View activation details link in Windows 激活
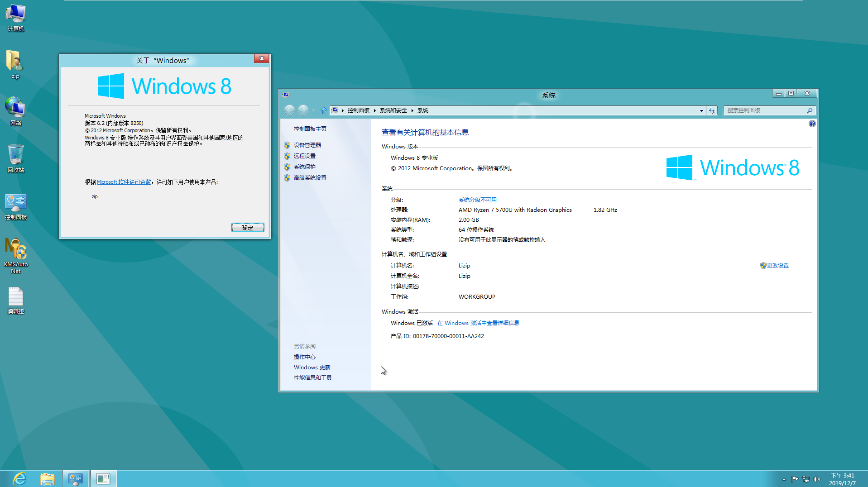 [478, 323]
